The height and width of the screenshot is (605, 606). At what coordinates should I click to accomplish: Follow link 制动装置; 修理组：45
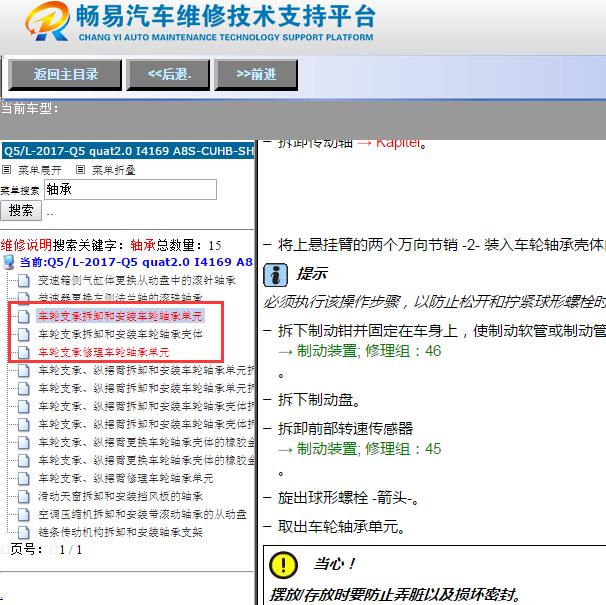point(369,449)
